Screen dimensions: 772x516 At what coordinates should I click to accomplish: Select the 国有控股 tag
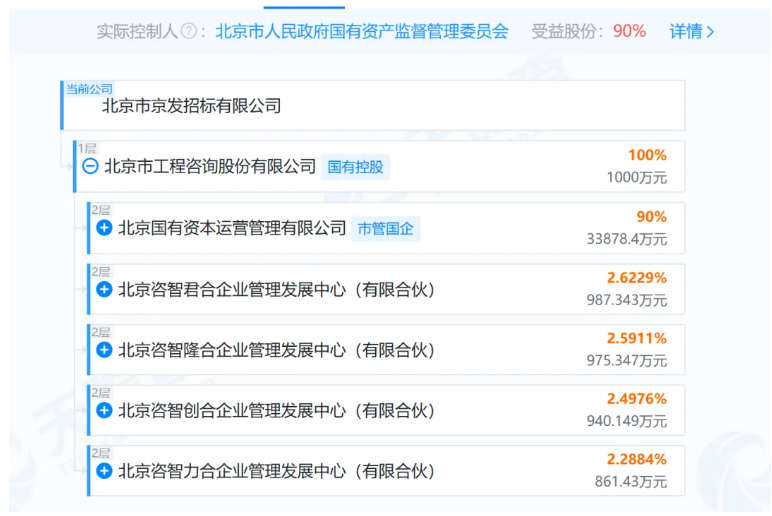(355, 167)
